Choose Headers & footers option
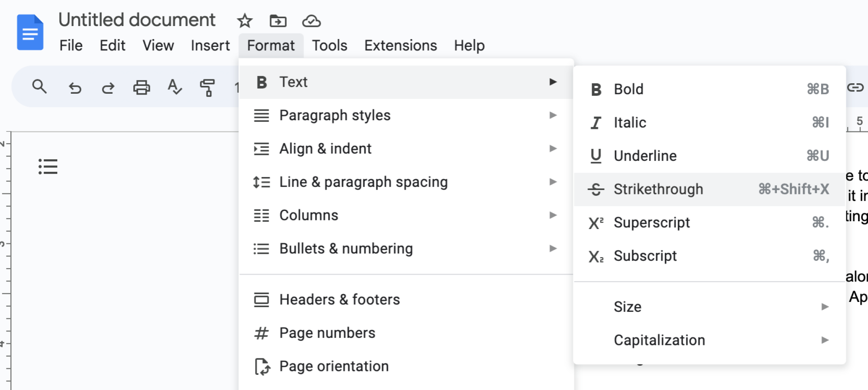The image size is (868, 390). (x=406, y=300)
